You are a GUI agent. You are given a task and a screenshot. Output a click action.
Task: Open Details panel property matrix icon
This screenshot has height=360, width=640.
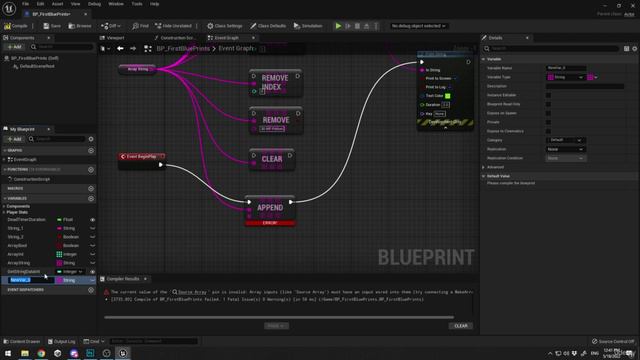point(627,49)
